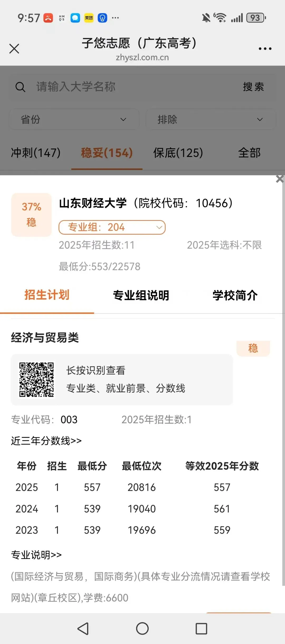285x644 pixels.
Task: Open the 近三年分数线>> link
Action: click(46, 441)
